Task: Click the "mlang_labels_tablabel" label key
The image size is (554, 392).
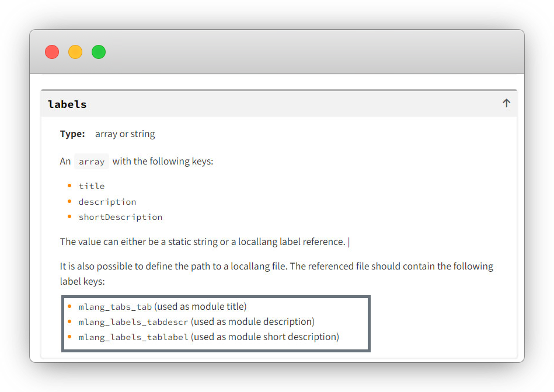Action: point(133,337)
